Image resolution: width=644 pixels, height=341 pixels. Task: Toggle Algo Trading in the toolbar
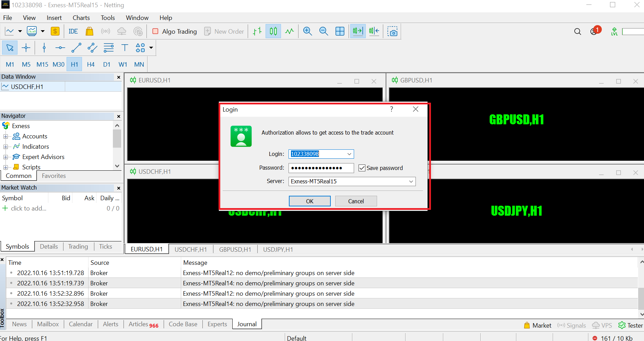(175, 31)
